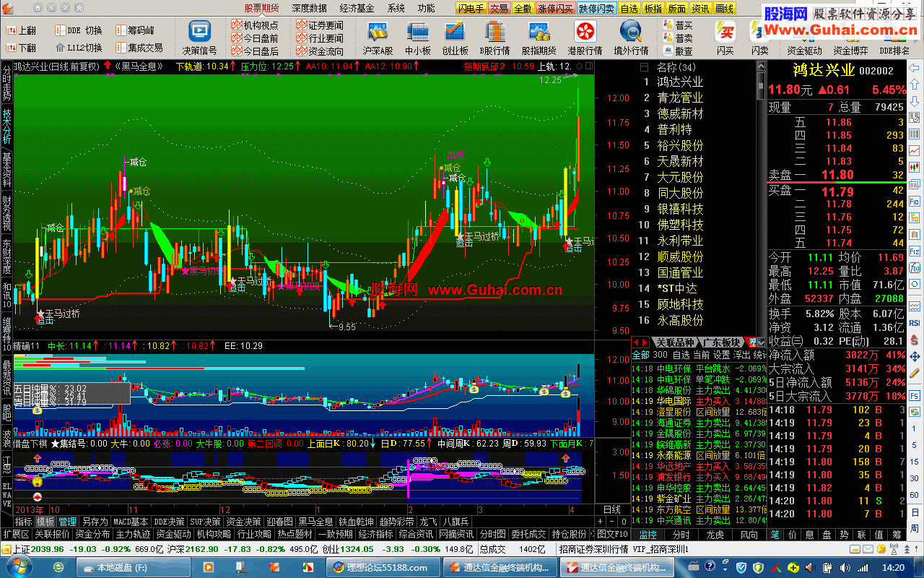Toggle DDE 切换 tool
Viewport: 924px width, 578px height.
coord(77,30)
